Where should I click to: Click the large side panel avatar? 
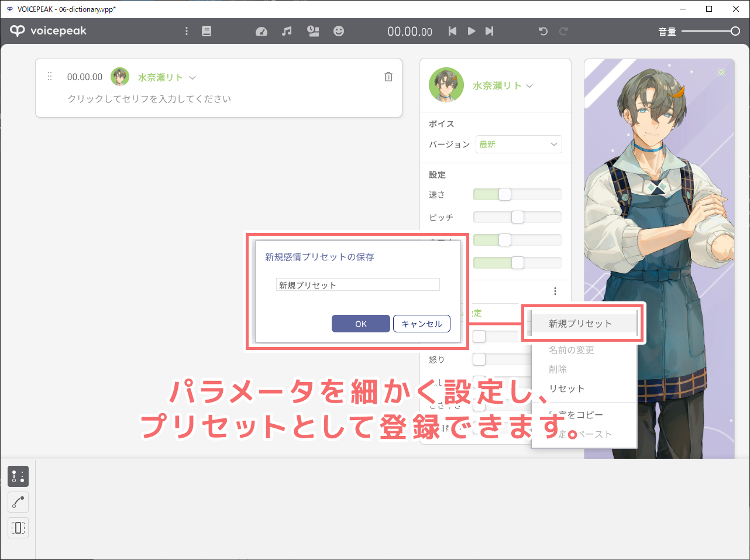(x=446, y=85)
